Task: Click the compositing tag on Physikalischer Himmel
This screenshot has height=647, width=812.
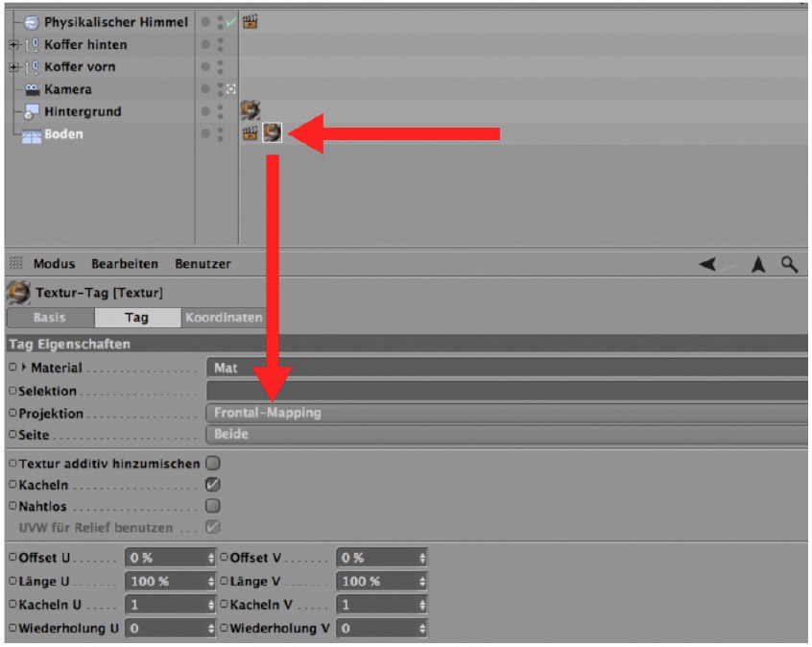Action: coord(251,22)
